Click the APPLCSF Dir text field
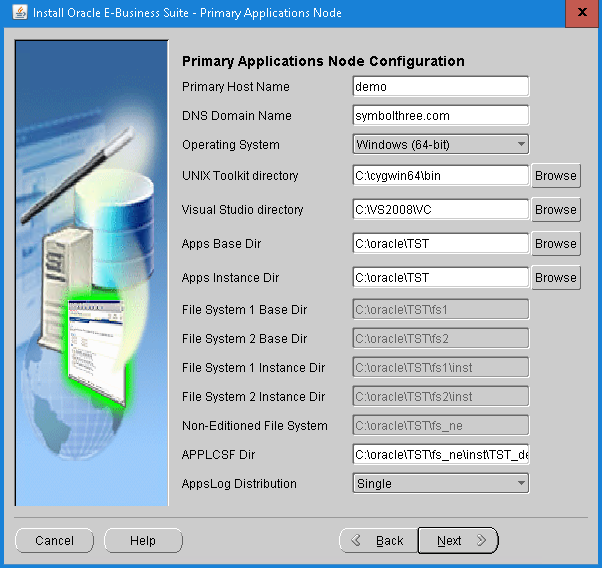The height and width of the screenshot is (568, 602). (x=441, y=455)
